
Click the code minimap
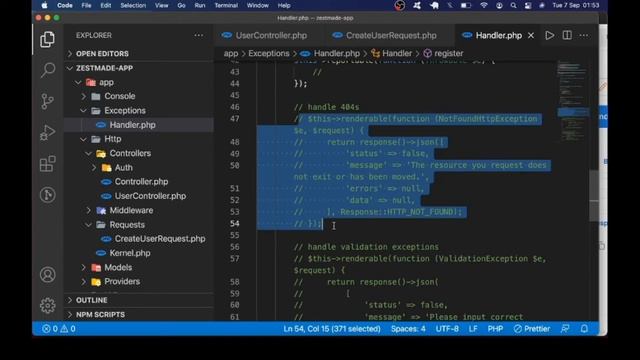point(573,101)
